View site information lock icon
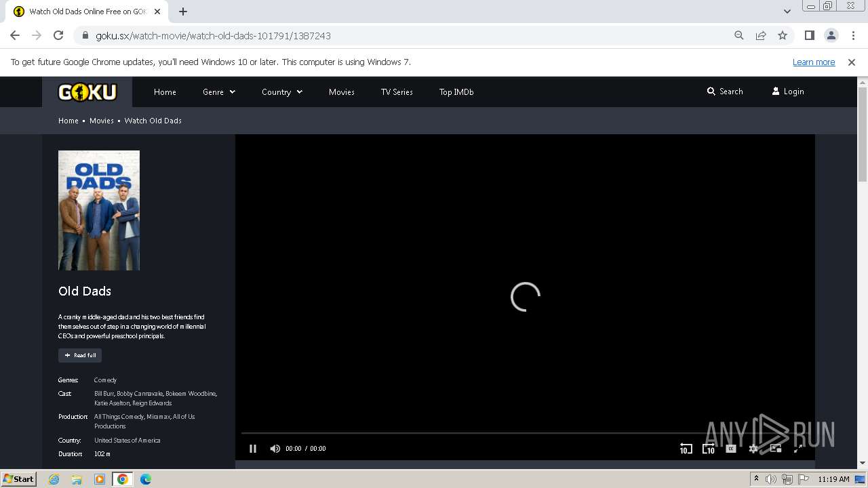The height and width of the screenshot is (488, 868). (x=85, y=35)
